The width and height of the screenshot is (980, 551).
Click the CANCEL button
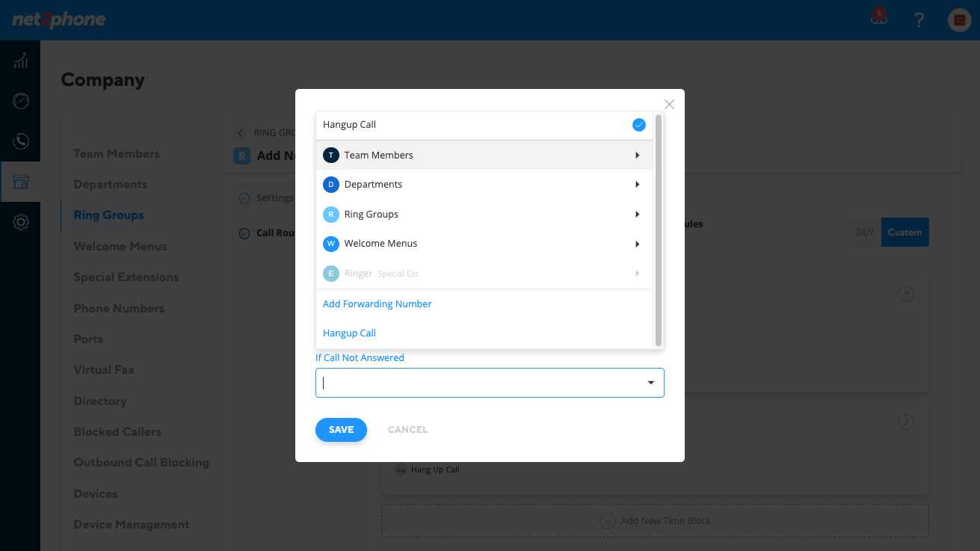(x=407, y=430)
